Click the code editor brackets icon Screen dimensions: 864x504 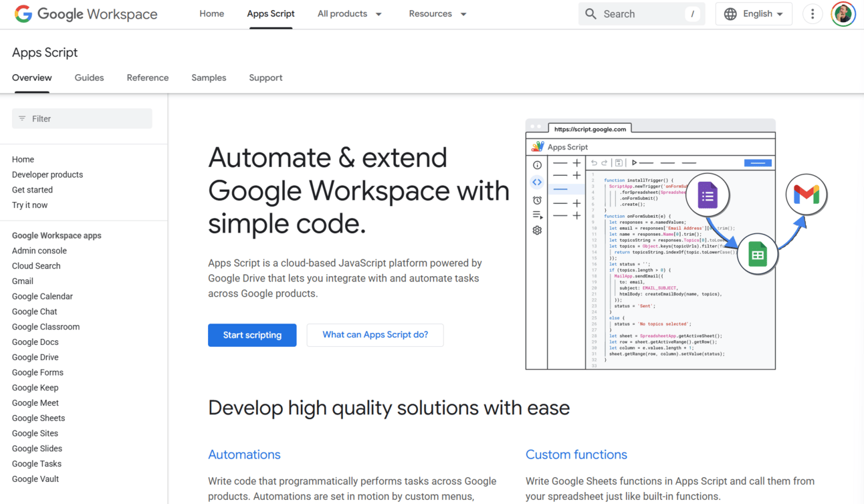point(537,182)
